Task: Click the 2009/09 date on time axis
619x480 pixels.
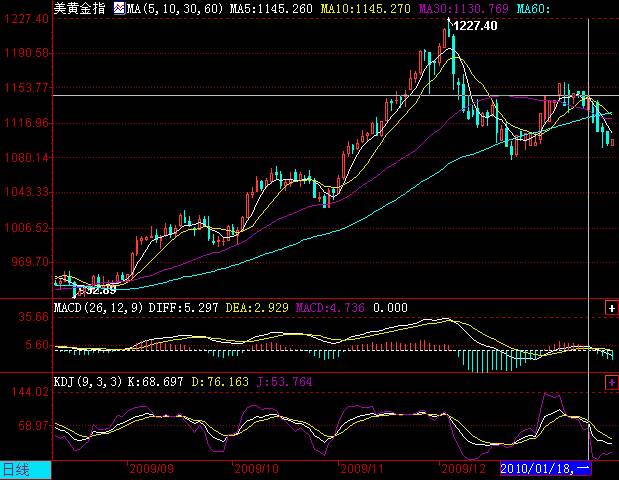Action: (x=151, y=468)
